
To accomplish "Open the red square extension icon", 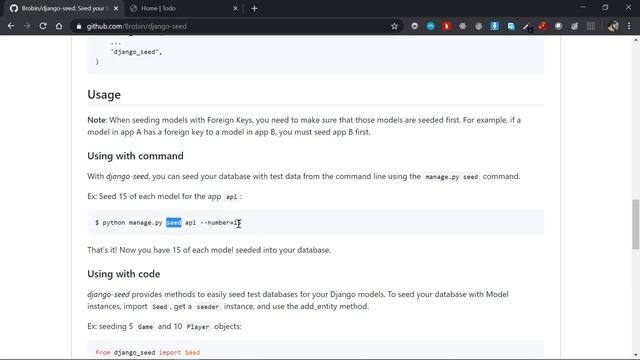I will pos(446,26).
